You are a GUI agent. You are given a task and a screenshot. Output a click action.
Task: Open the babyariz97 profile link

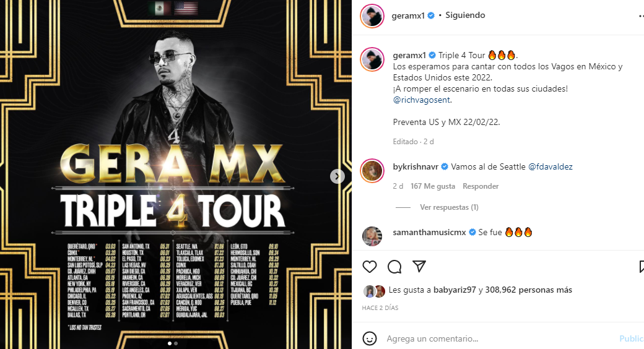pyautogui.click(x=455, y=290)
